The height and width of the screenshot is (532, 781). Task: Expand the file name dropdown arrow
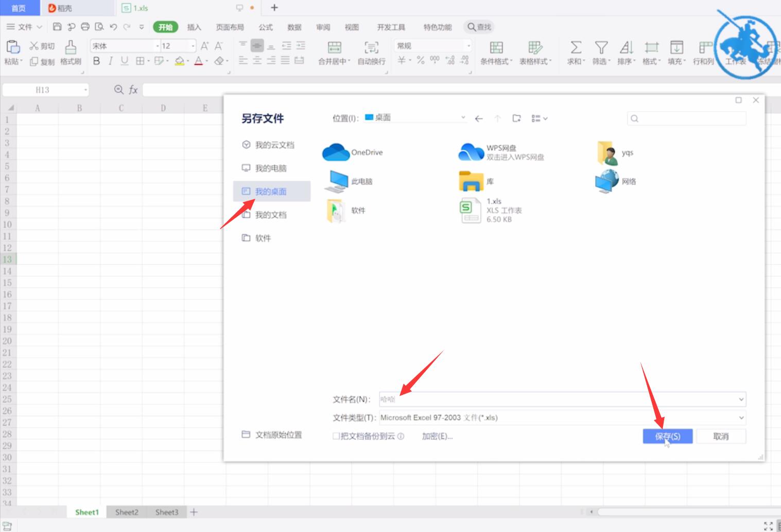point(741,399)
